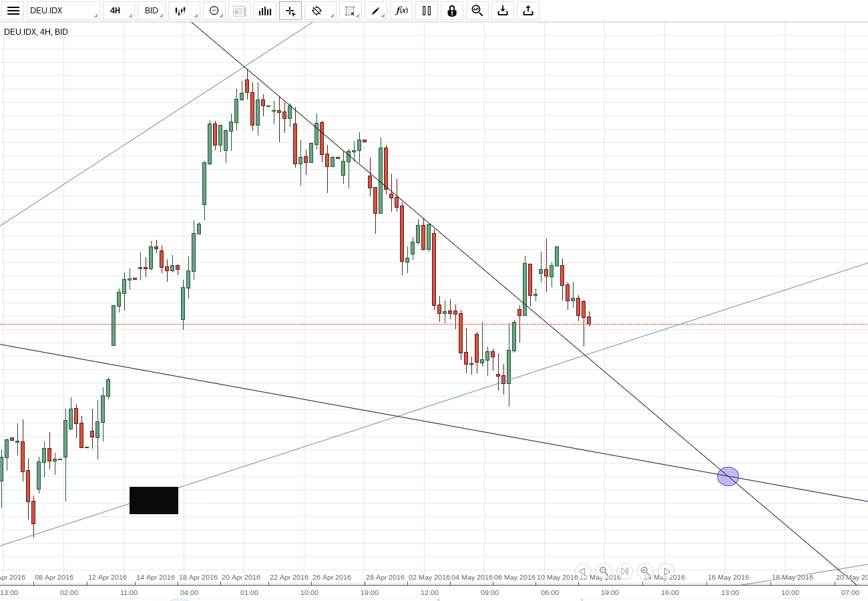This screenshot has height=601, width=868.
Task: Click the '22 Apr 2016' date axis label
Action: [x=289, y=577]
